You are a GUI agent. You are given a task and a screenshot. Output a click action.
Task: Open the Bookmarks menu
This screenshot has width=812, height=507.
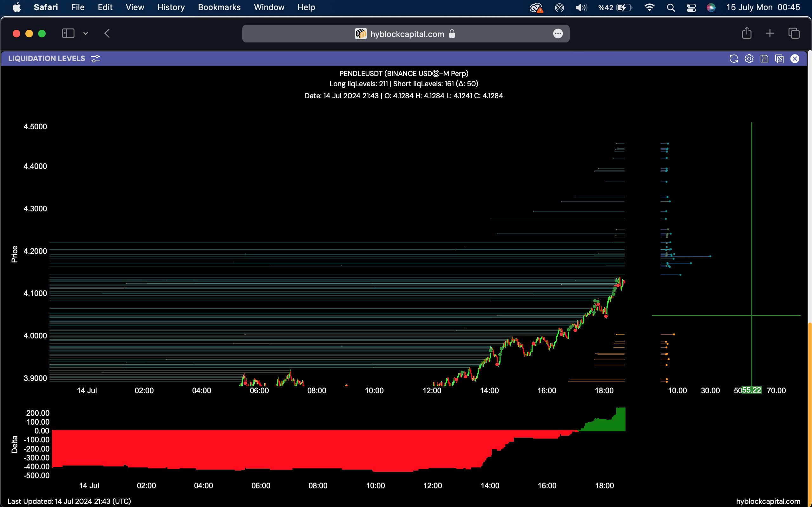click(219, 7)
